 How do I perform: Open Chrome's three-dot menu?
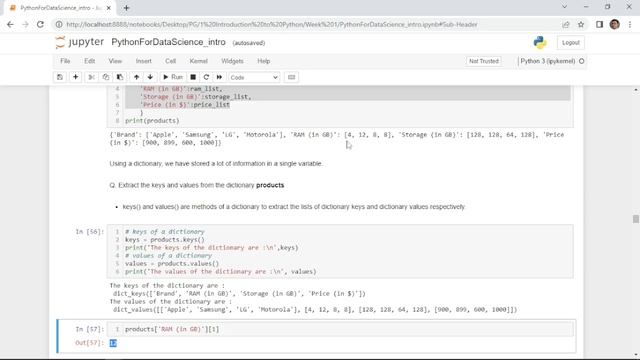point(630,24)
